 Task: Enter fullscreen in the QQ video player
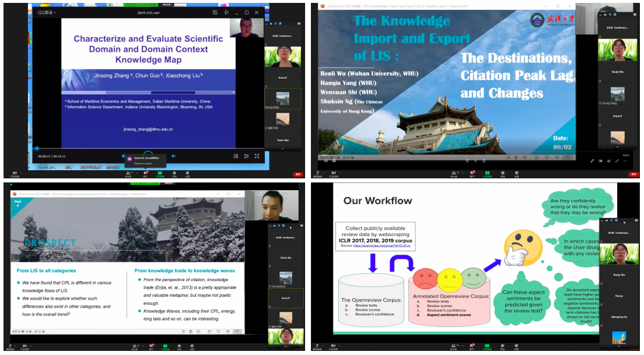click(x=257, y=156)
